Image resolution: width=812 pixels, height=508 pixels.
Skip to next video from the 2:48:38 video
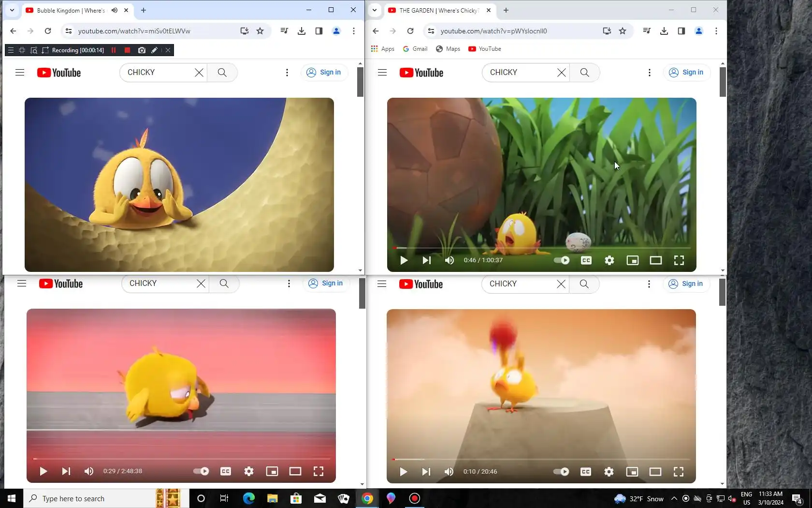pyautogui.click(x=66, y=471)
